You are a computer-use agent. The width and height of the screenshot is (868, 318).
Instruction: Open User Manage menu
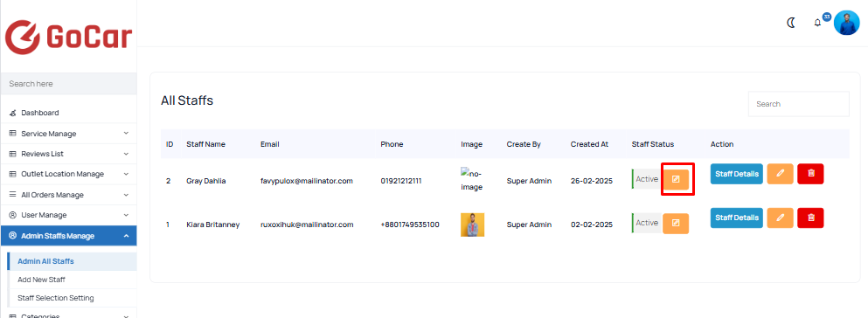click(69, 215)
